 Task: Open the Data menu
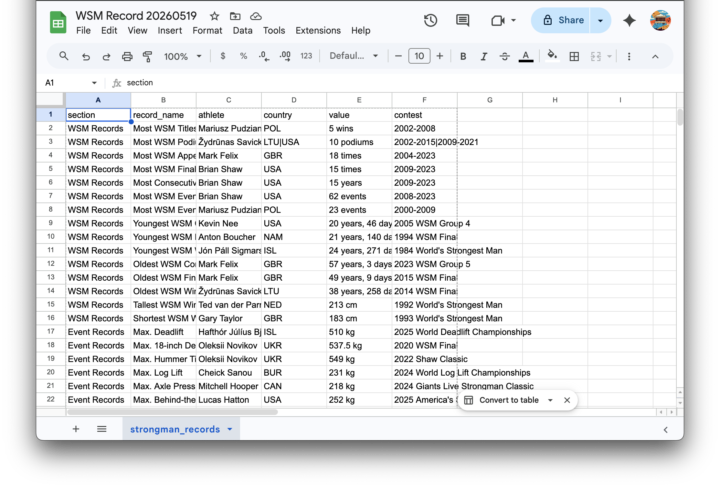pos(242,31)
